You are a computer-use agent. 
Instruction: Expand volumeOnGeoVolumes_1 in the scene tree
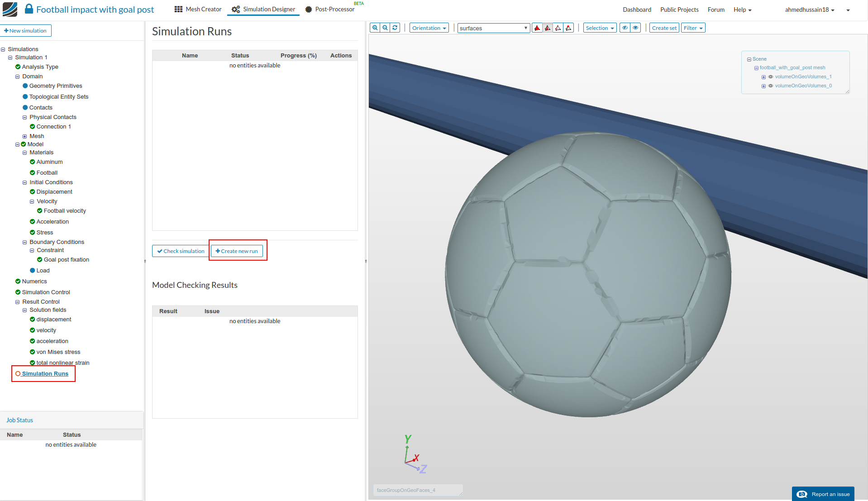[763, 77]
